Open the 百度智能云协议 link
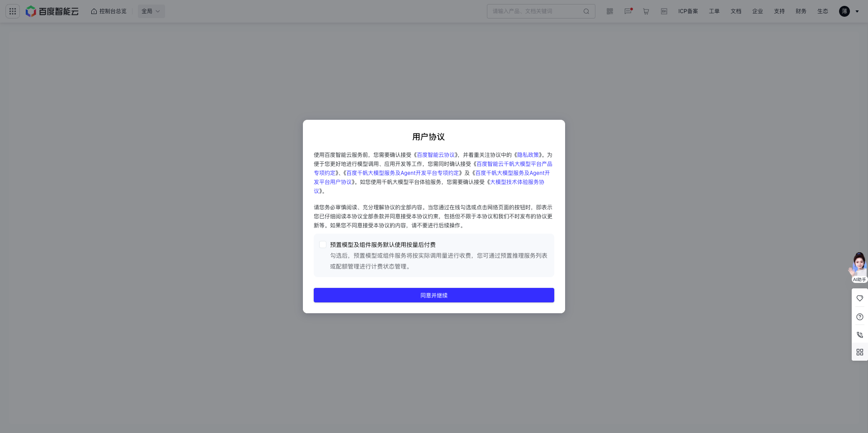Image resolution: width=868 pixels, height=433 pixels. 435,155
